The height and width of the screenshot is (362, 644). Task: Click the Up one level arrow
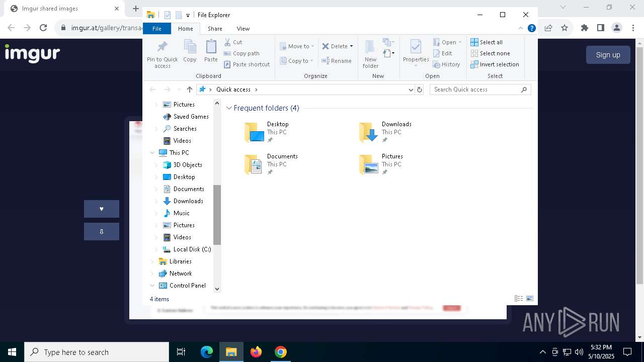pyautogui.click(x=189, y=89)
